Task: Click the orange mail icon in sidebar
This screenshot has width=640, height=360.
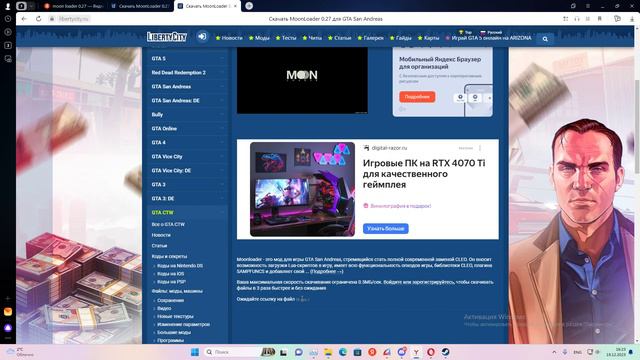Action: tap(8, 312)
